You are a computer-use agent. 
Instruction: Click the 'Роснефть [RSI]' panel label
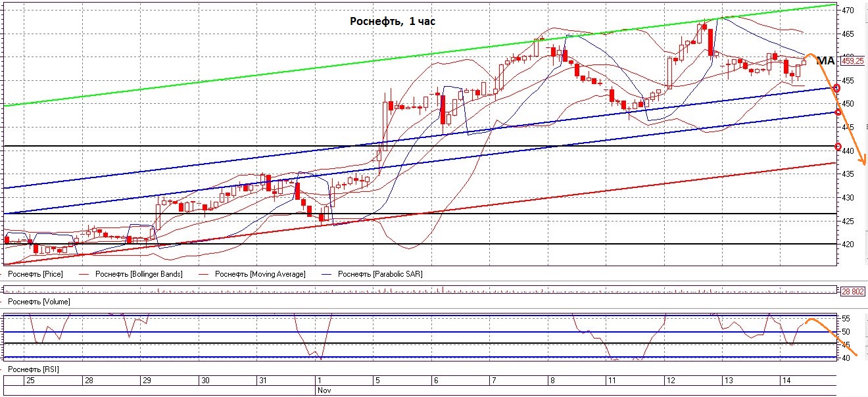point(34,369)
